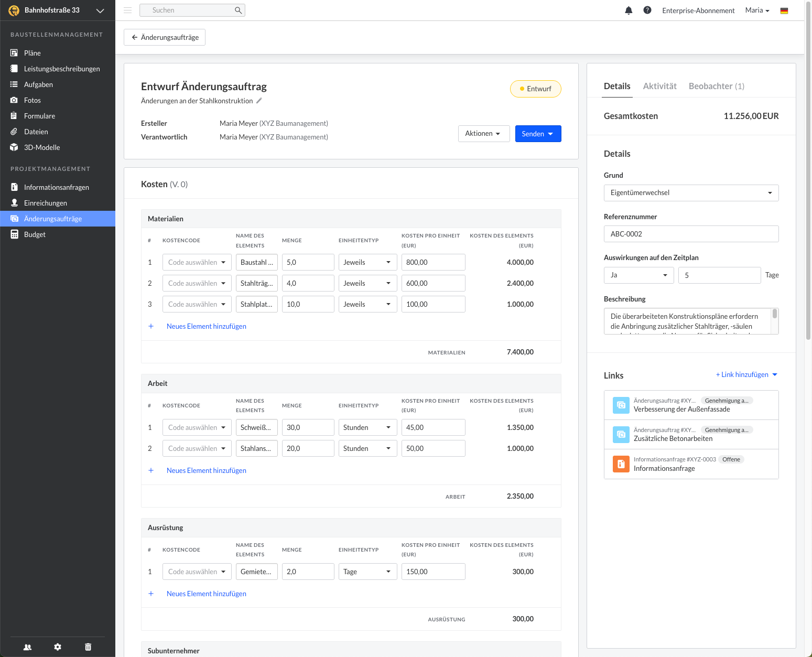Click the pencil icon to edit title
The height and width of the screenshot is (657, 812).
tap(259, 101)
